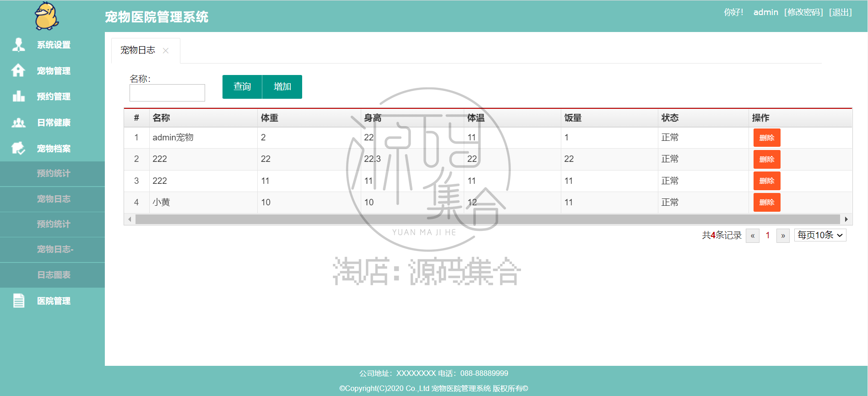The height and width of the screenshot is (396, 868).
Task: Click the 预约管理 chart icon
Action: [18, 96]
